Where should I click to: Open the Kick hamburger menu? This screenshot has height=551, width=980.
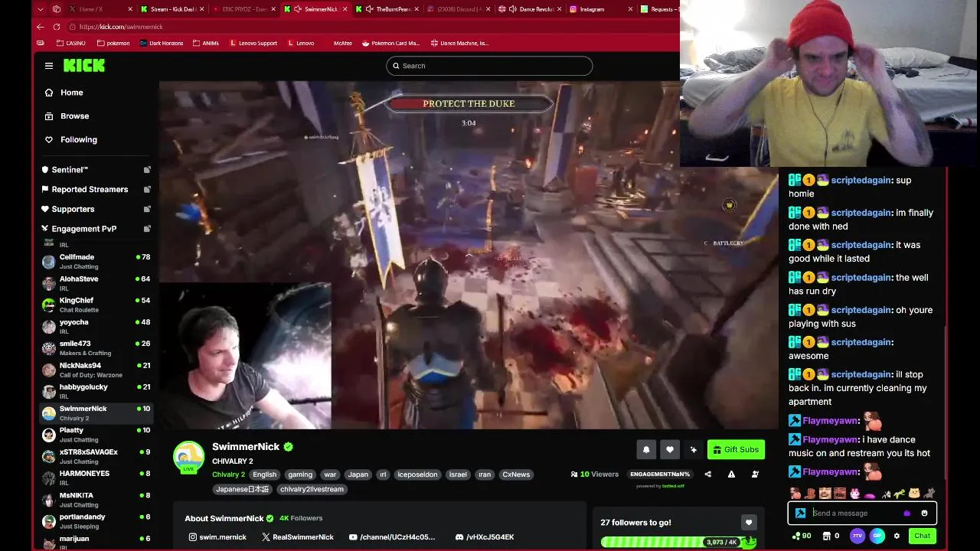(x=49, y=66)
